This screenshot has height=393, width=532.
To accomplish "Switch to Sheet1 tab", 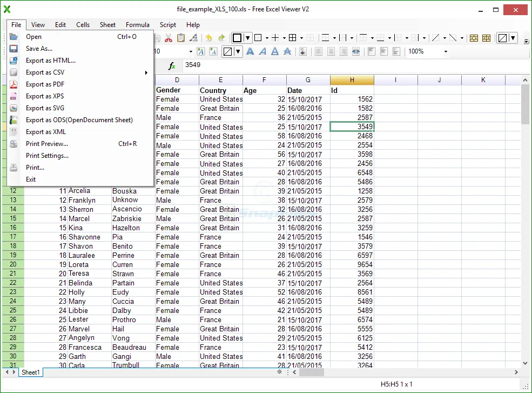I will pos(31,372).
